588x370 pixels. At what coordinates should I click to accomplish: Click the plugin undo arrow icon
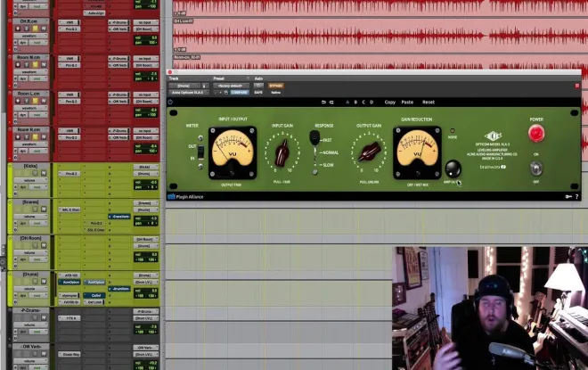(323, 102)
